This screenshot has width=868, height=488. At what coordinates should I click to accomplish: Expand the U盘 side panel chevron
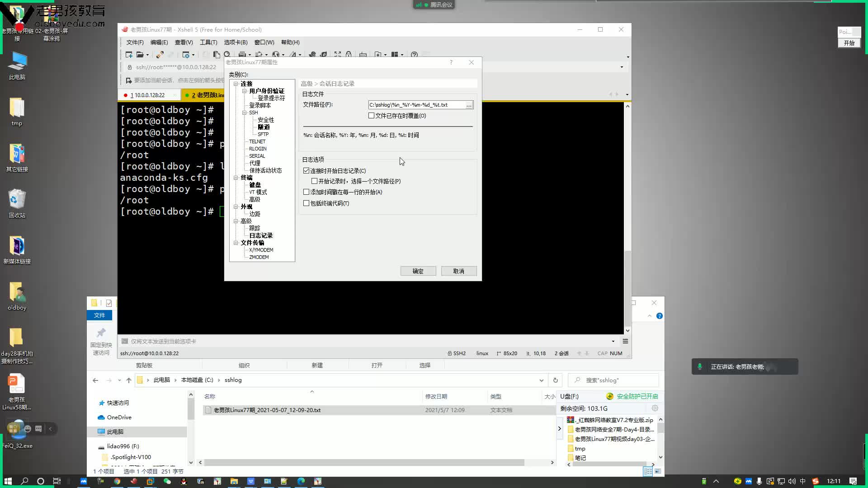pos(559,428)
